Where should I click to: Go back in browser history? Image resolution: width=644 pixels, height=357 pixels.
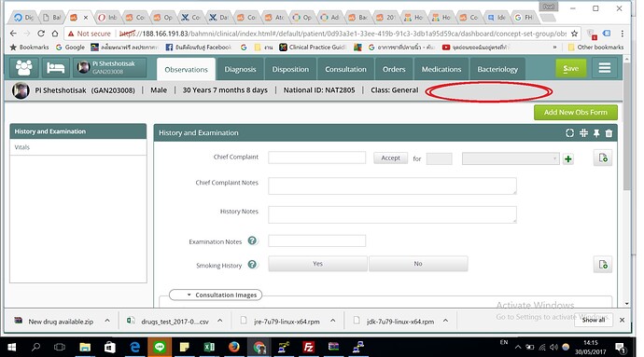pyautogui.click(x=14, y=34)
